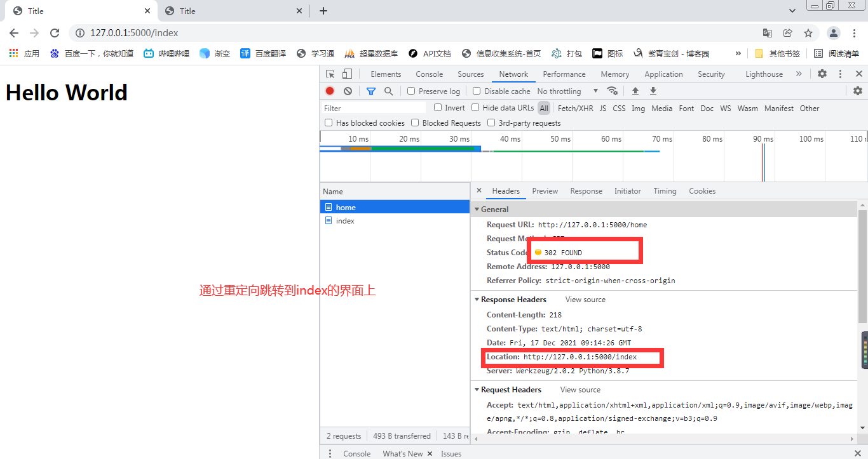Show more bookmarks chevron
The image size is (868, 459).
click(738, 53)
